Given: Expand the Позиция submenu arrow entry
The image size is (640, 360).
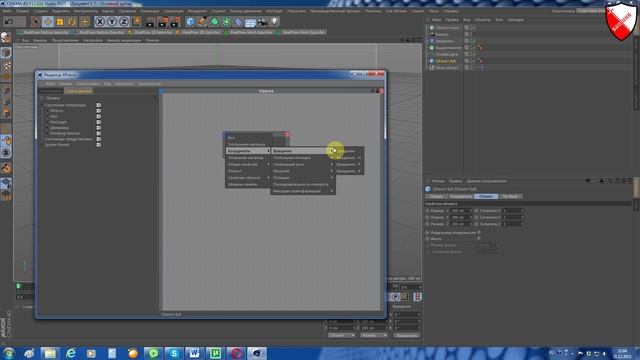Looking at the screenshot, I should tap(302, 178).
